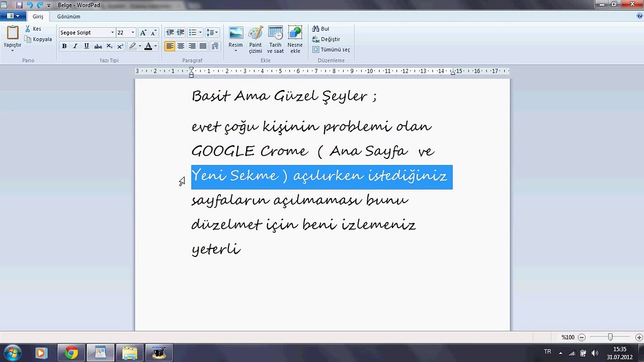Apply the text highlight color pen

(132, 46)
